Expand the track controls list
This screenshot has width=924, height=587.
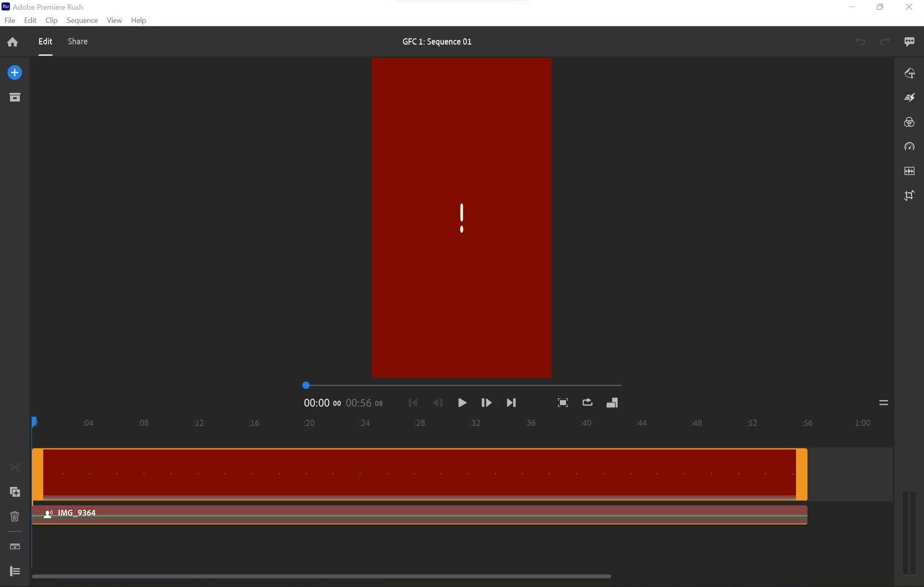click(x=15, y=571)
